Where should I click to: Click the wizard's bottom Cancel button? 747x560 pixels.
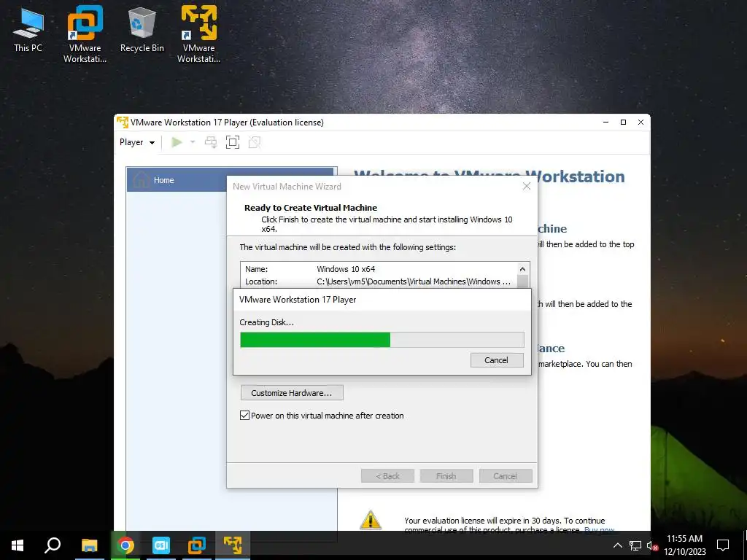tap(505, 475)
